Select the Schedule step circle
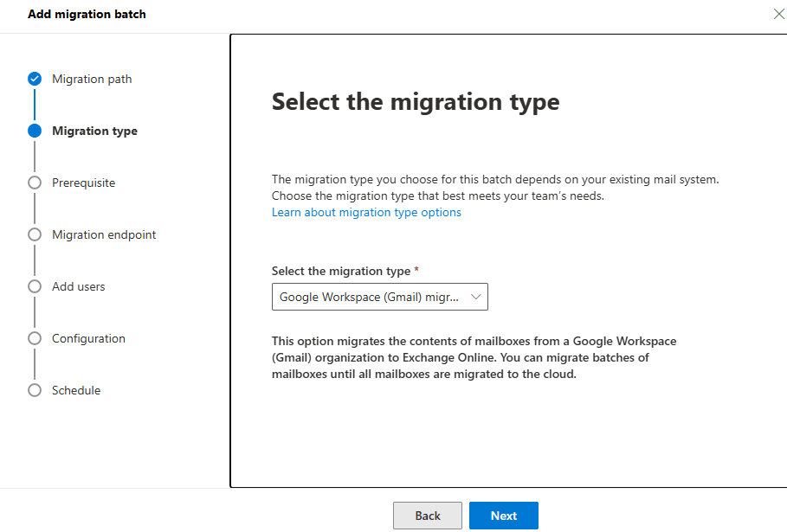Viewport: 787px width, 532px height. [35, 390]
